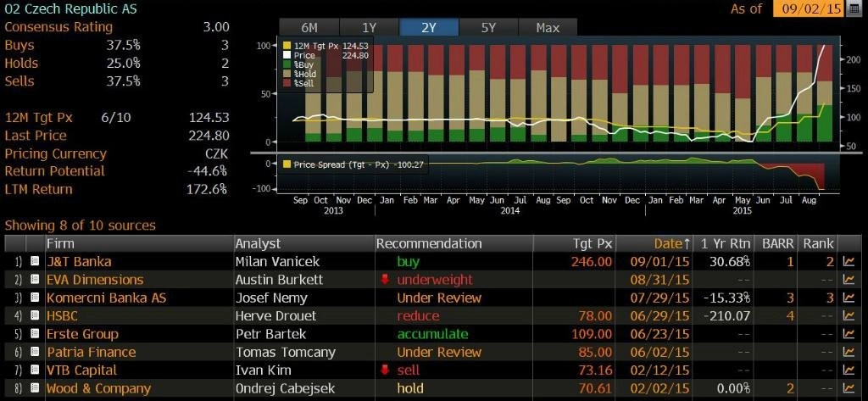
Task: Click the Showing 8 of 10 sources text
Action: point(81,226)
